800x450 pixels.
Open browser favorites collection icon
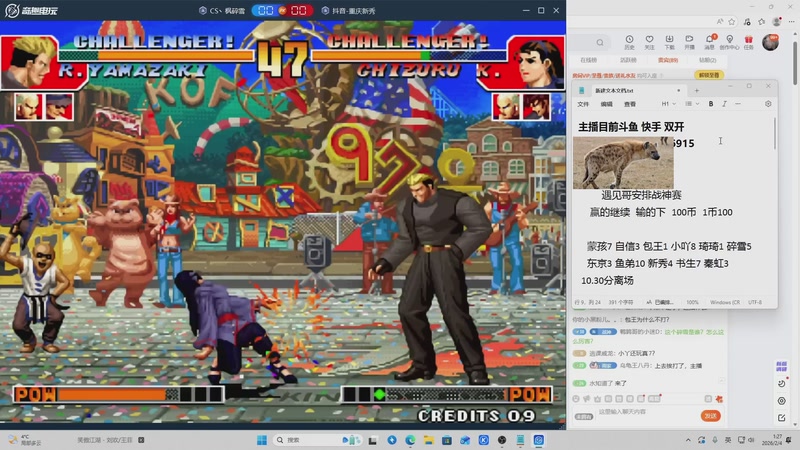click(x=762, y=21)
